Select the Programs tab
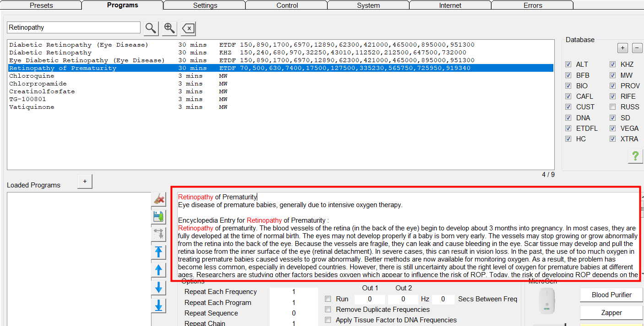Screen dimensions: 644x326 tap(123, 5)
